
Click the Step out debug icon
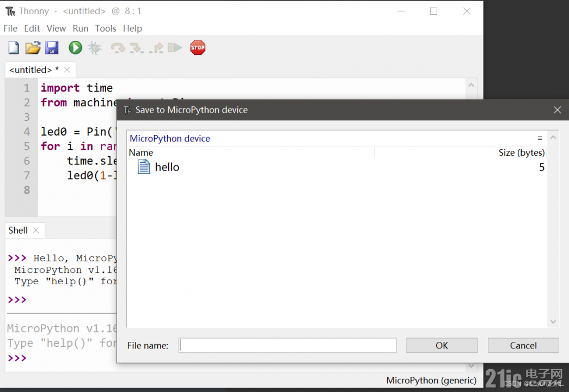coord(156,48)
